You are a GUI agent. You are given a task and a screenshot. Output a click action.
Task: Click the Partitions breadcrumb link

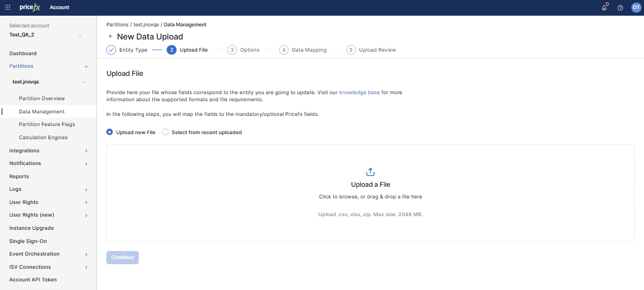(117, 24)
